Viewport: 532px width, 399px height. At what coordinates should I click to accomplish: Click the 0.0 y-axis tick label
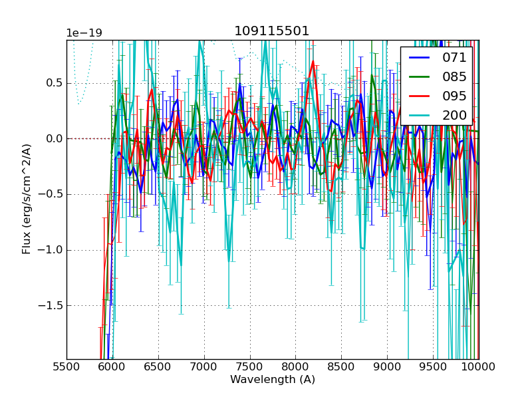click(x=54, y=139)
